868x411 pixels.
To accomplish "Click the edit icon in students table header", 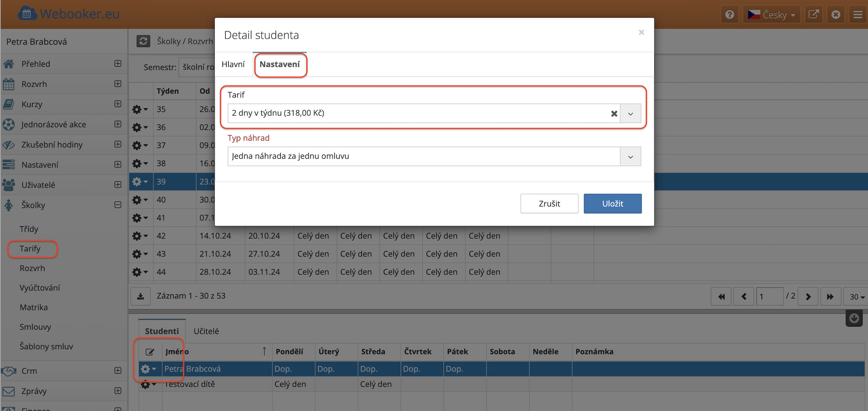I will pyautogui.click(x=150, y=352).
